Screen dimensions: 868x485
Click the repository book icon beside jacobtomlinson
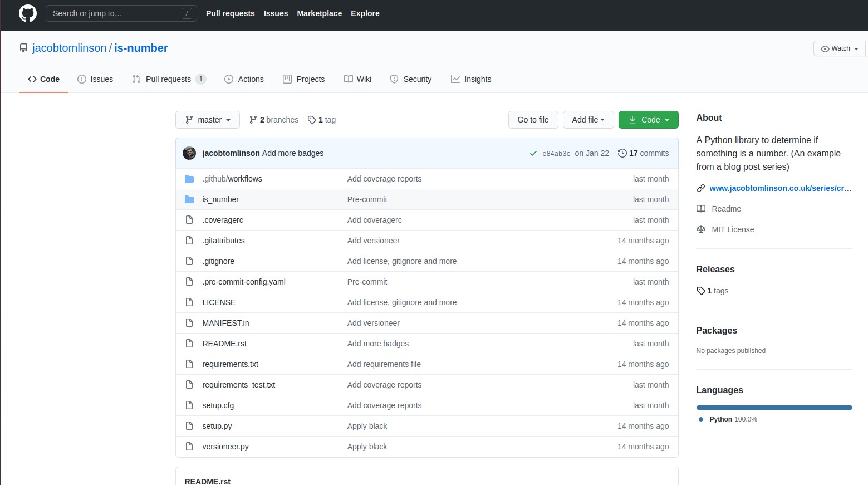(x=23, y=48)
